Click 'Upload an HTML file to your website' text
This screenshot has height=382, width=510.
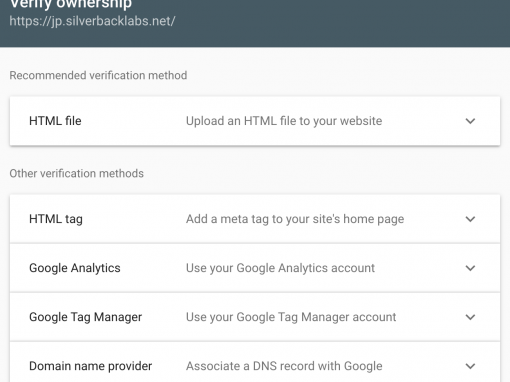(284, 121)
